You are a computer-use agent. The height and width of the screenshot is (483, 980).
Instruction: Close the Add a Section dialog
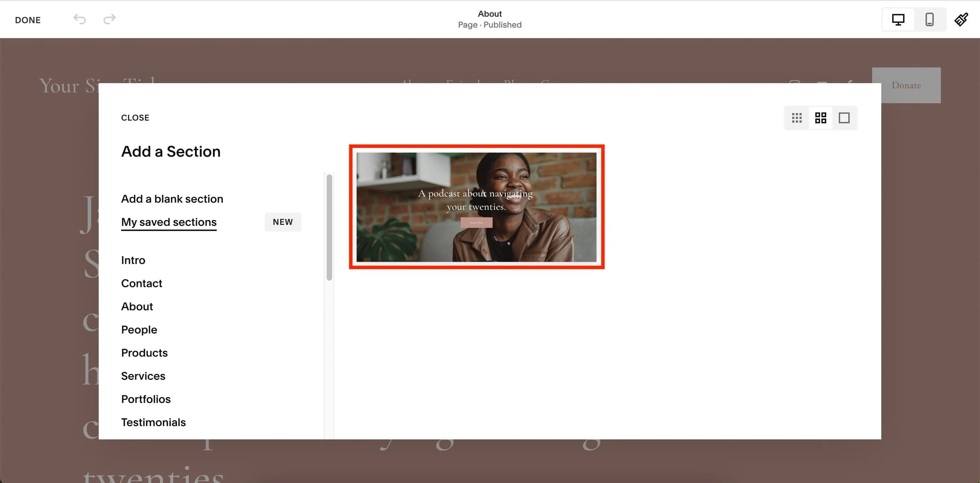(135, 118)
